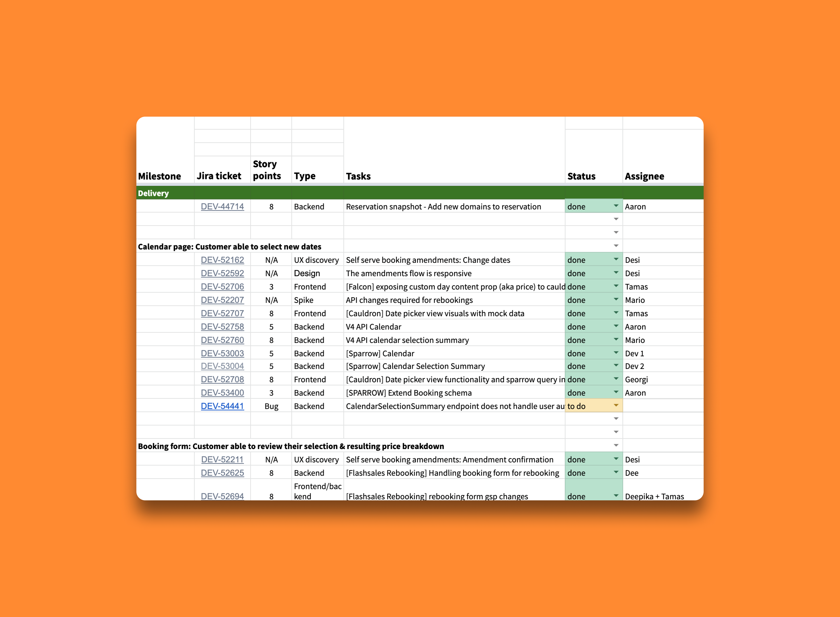Open Jira ticket DEV-52707
This screenshot has width=840, height=617.
(222, 313)
